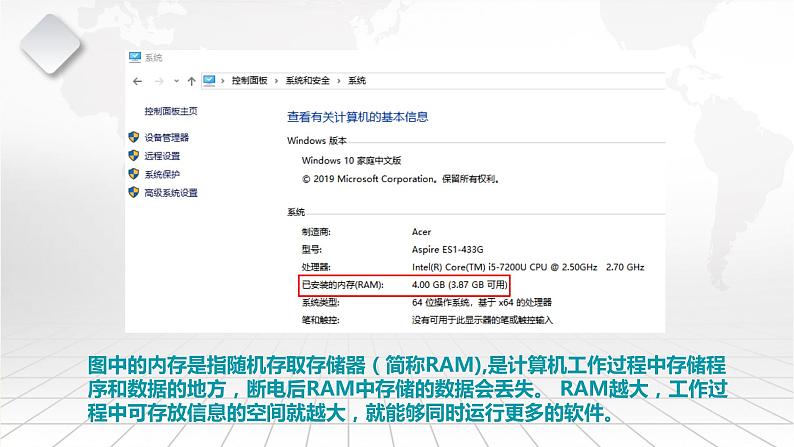Click the shield icon beside 设备管理器
The width and height of the screenshot is (794, 447).
[x=134, y=137]
